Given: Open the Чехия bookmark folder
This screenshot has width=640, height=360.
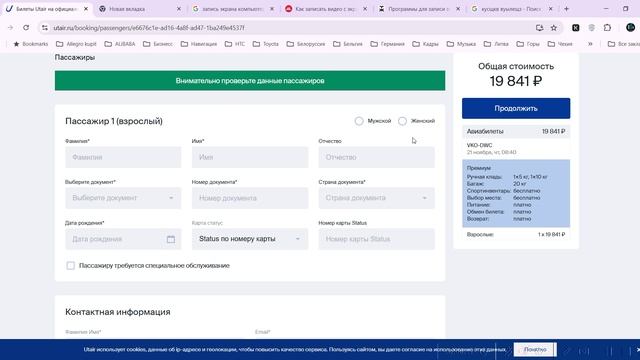Looking at the screenshot, I should [560, 44].
